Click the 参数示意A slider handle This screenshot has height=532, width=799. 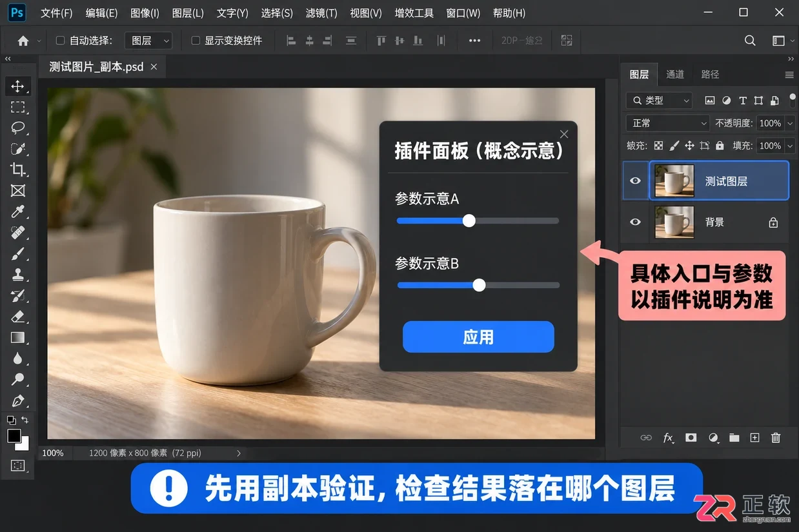tap(469, 221)
